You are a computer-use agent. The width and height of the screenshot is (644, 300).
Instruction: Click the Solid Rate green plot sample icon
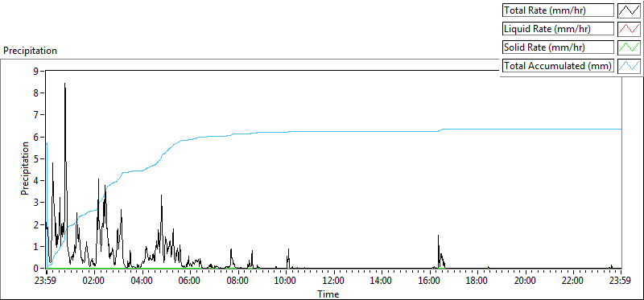tap(629, 47)
